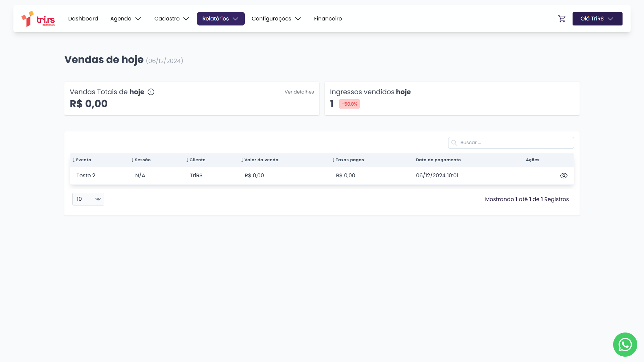
Task: Sort table by Sessão column
Action: pyautogui.click(x=141, y=160)
